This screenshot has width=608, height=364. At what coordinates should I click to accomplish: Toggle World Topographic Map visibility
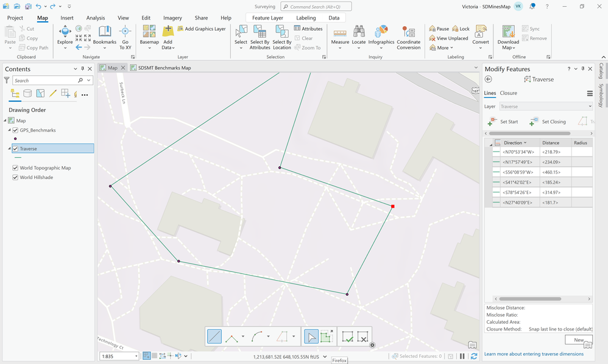pos(15,167)
